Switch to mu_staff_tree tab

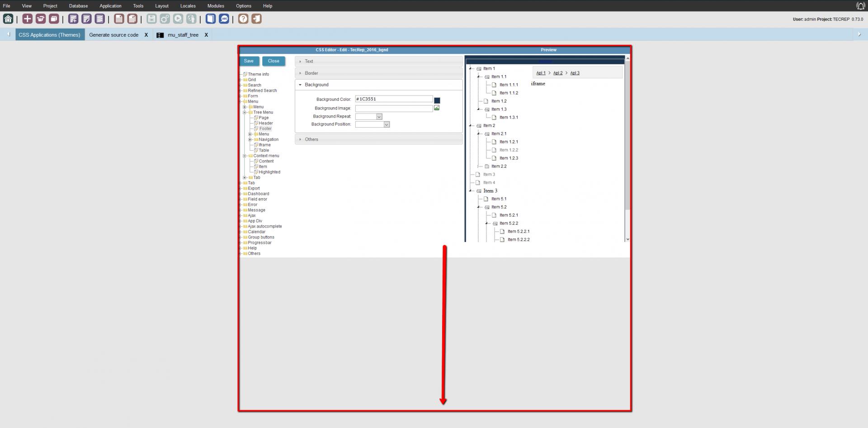(x=183, y=35)
